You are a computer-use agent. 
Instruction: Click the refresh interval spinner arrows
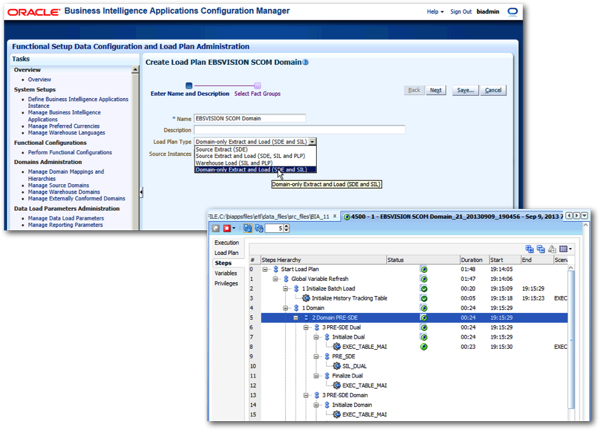(x=287, y=228)
